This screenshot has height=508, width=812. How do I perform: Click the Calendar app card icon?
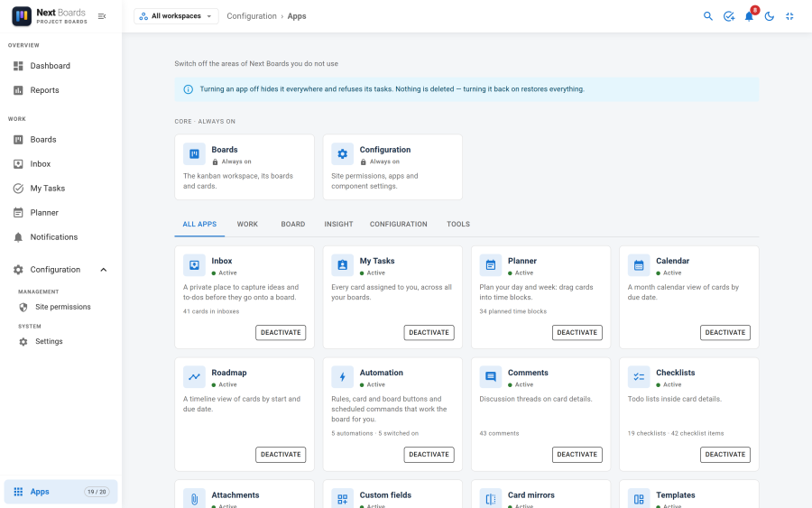(x=639, y=265)
